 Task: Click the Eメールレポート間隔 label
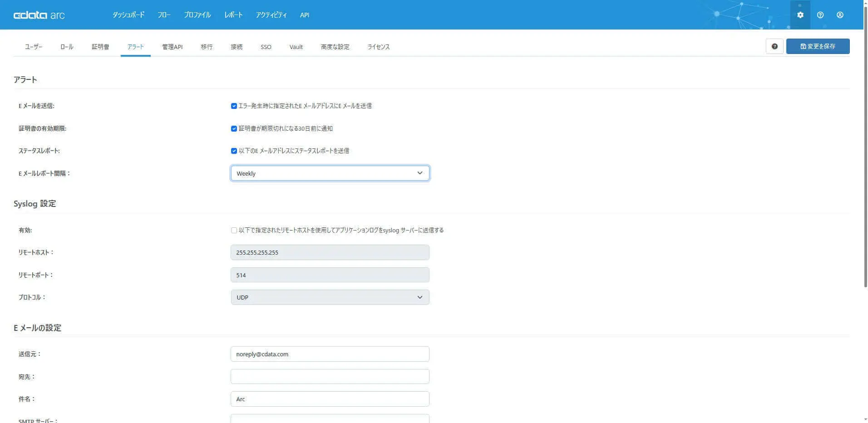click(44, 173)
